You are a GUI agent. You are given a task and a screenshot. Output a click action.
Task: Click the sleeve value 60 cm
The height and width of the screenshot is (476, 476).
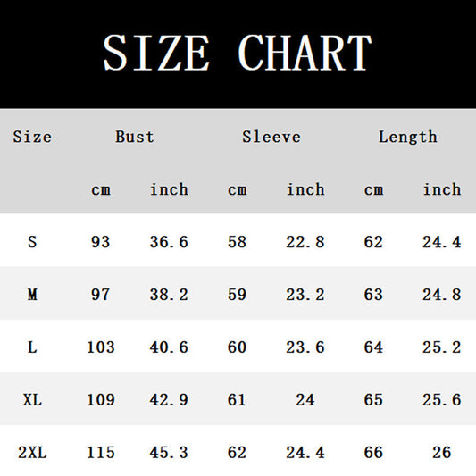[237, 347]
